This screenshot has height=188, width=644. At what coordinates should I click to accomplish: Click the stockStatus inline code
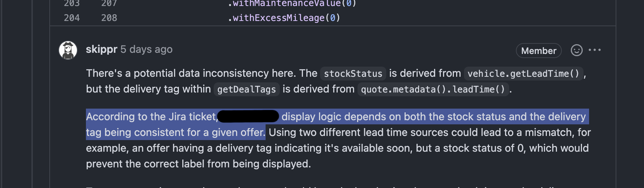[x=353, y=74]
